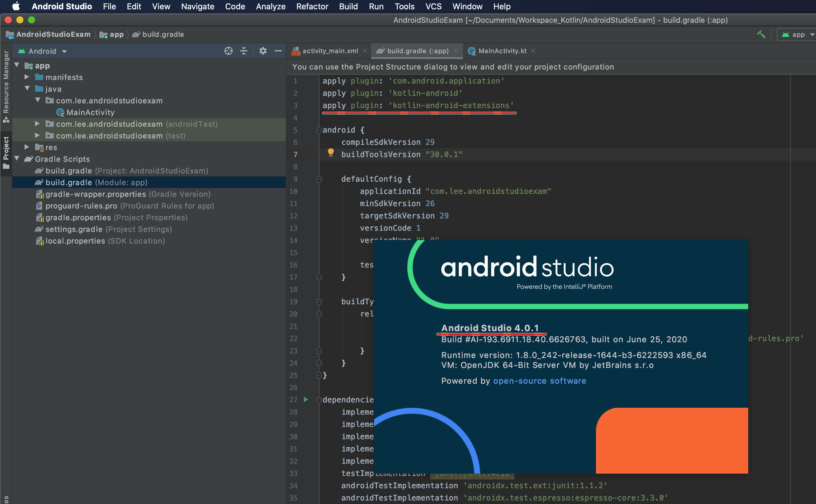Fold the android block on line 5
The width and height of the screenshot is (816, 504).
319,130
